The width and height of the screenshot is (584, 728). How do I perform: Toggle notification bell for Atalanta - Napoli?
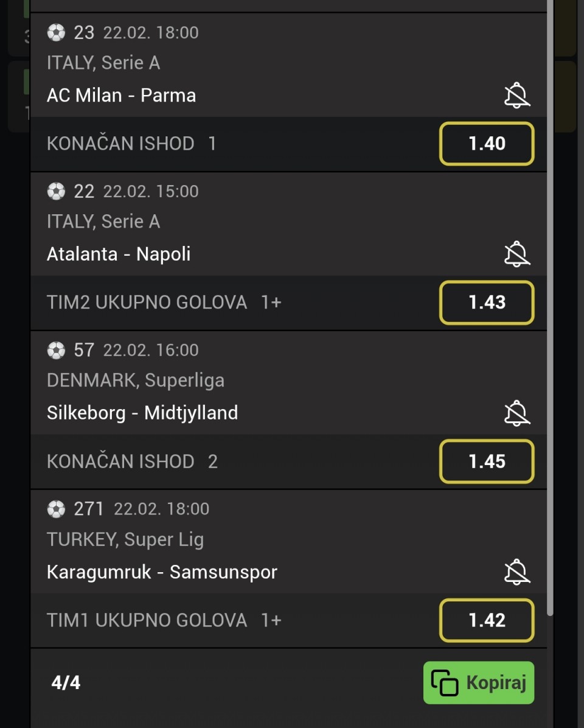517,254
